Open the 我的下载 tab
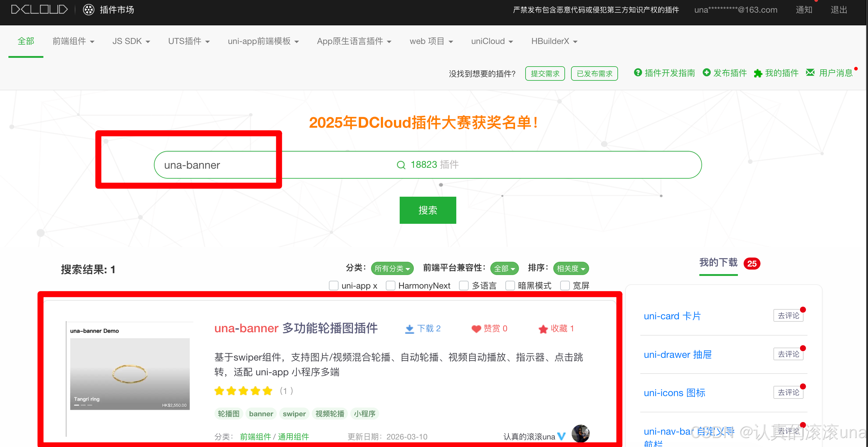Screen dimensions: 868x447 coord(718,263)
